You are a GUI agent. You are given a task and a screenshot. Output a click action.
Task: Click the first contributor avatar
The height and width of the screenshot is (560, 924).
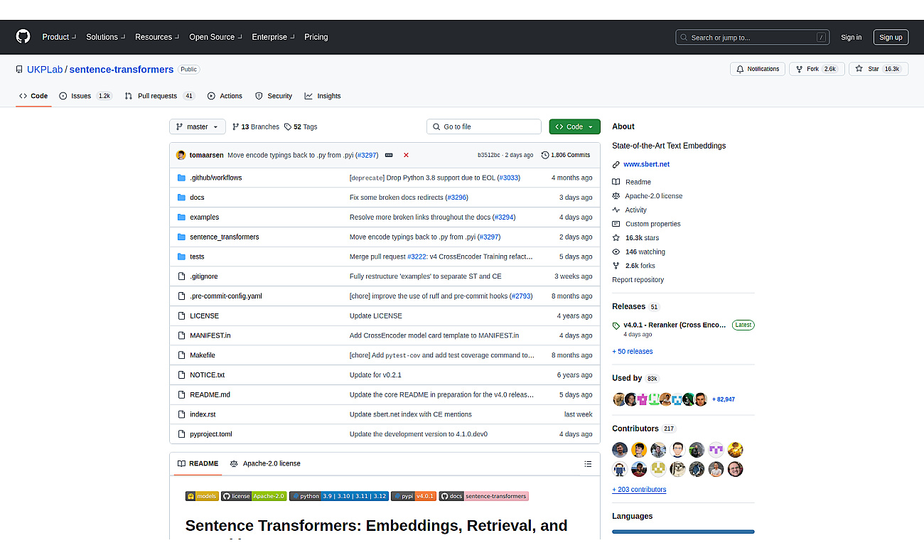tap(620, 450)
